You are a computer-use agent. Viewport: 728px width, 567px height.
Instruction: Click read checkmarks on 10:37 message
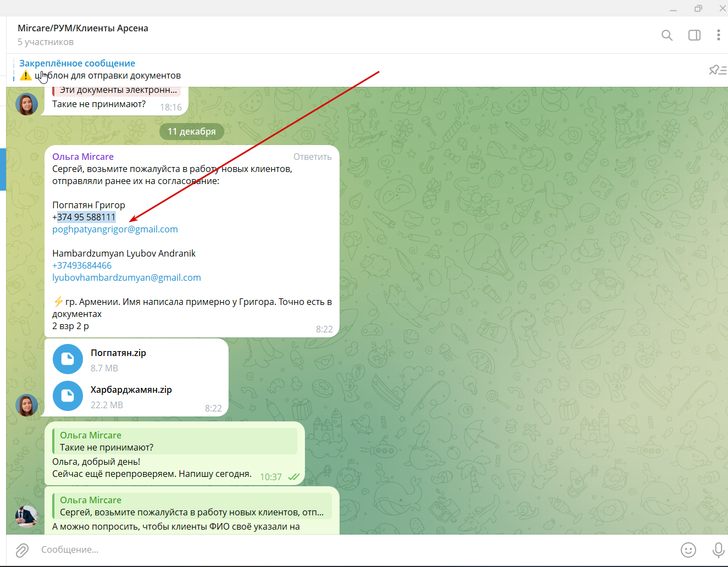(x=293, y=477)
